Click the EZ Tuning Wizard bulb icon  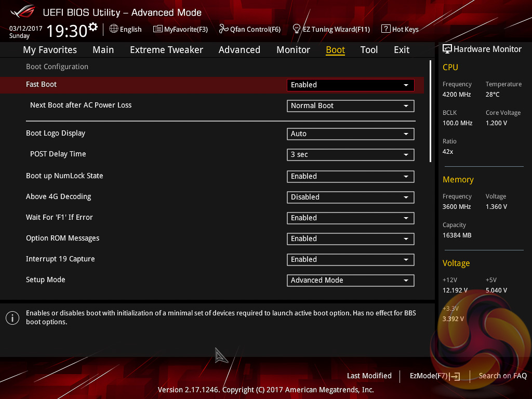pyautogui.click(x=297, y=29)
